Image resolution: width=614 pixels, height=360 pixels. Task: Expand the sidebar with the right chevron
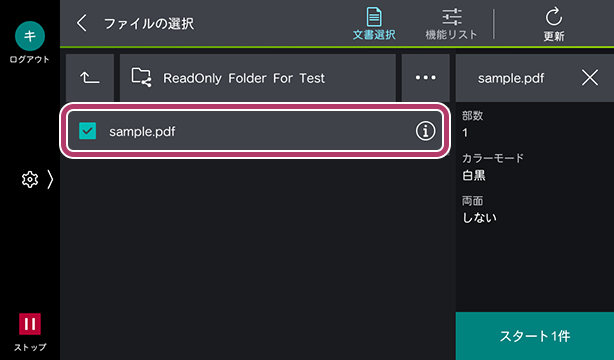point(50,179)
